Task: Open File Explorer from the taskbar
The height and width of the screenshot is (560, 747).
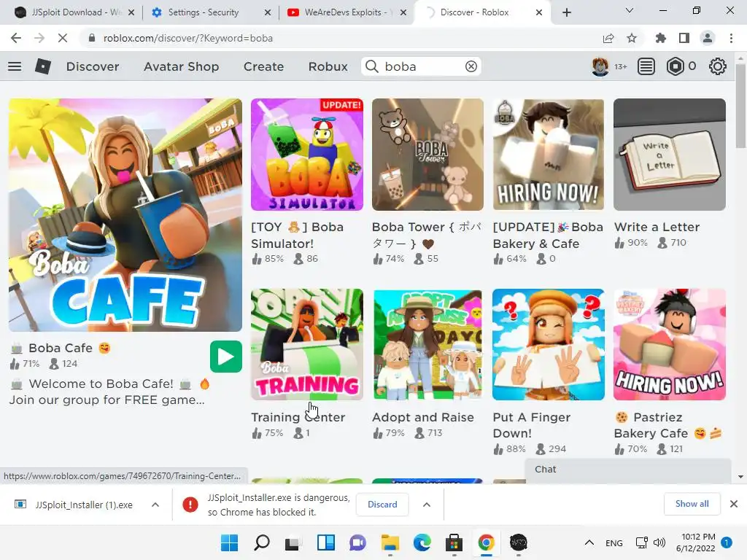Action: pyautogui.click(x=390, y=542)
